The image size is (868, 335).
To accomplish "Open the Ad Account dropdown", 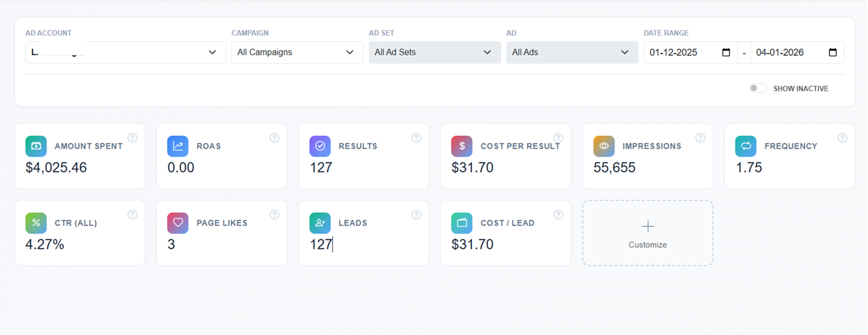I will pyautogui.click(x=125, y=52).
